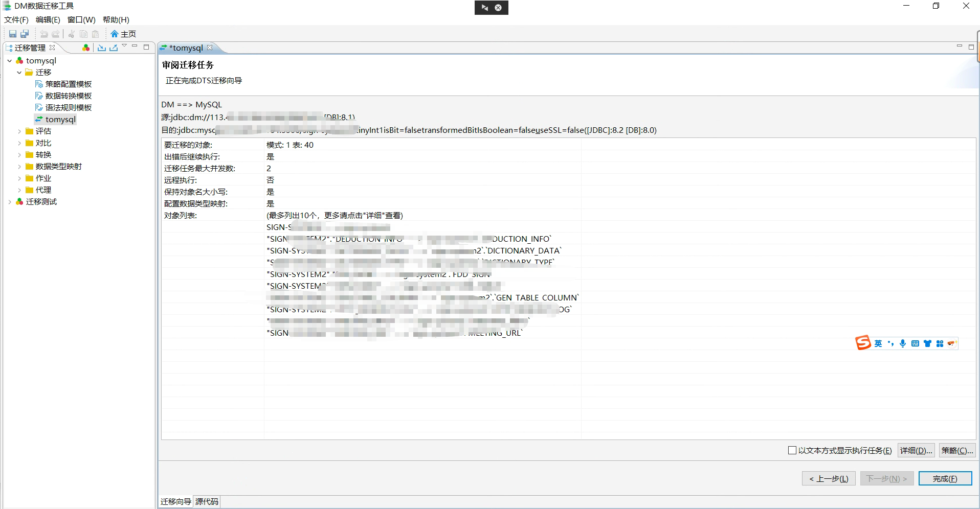980x509 pixels.
Task: Collapse the 迁移 folder
Action: [19, 73]
